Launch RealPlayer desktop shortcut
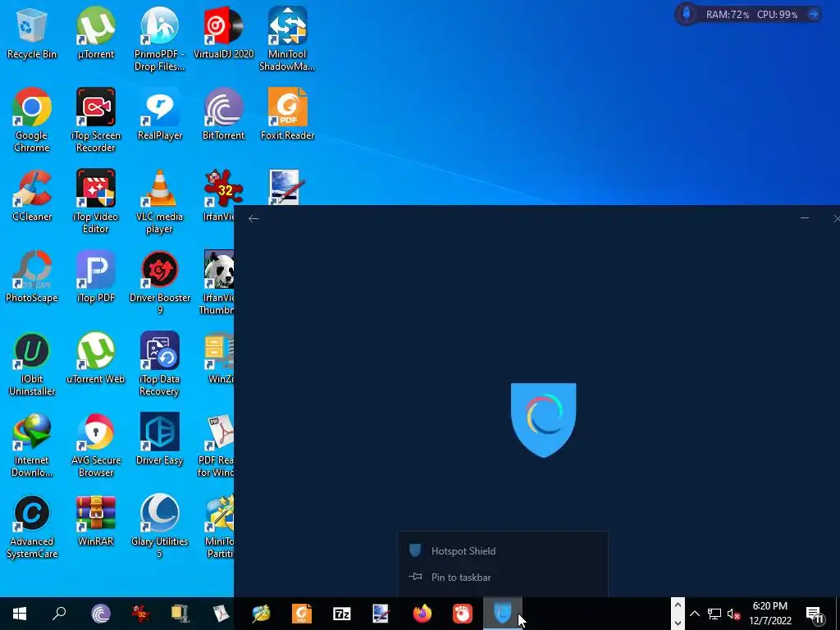Image resolution: width=840 pixels, height=630 pixels. pos(160,115)
